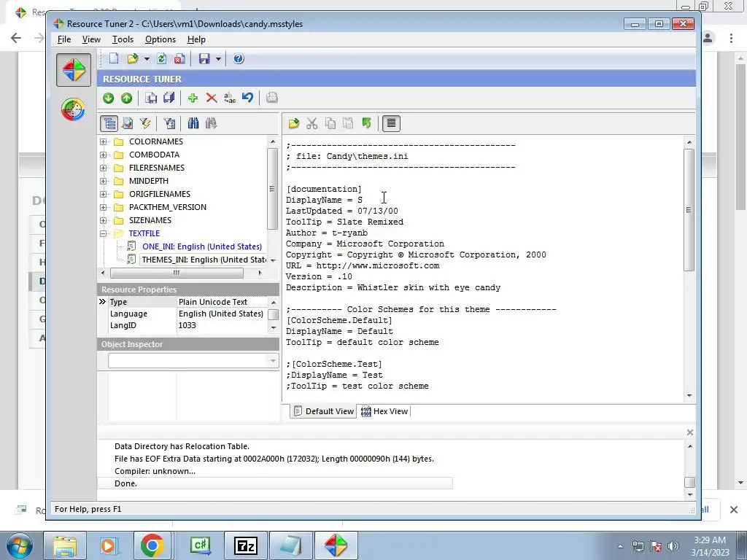Screen dimensions: 747x560
Task: Toggle the resource tree view button
Action: tap(109, 123)
